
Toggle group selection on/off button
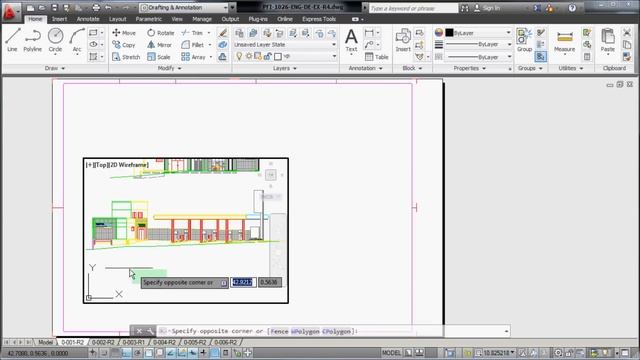pos(540,57)
